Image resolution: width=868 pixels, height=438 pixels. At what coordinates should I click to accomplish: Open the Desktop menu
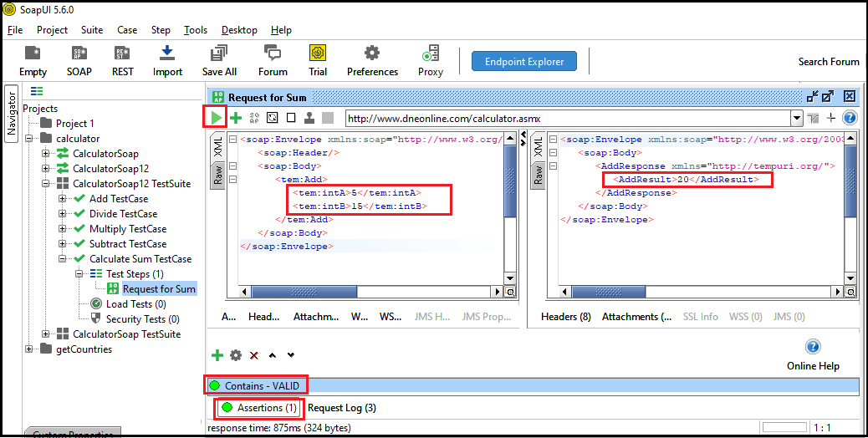239,30
